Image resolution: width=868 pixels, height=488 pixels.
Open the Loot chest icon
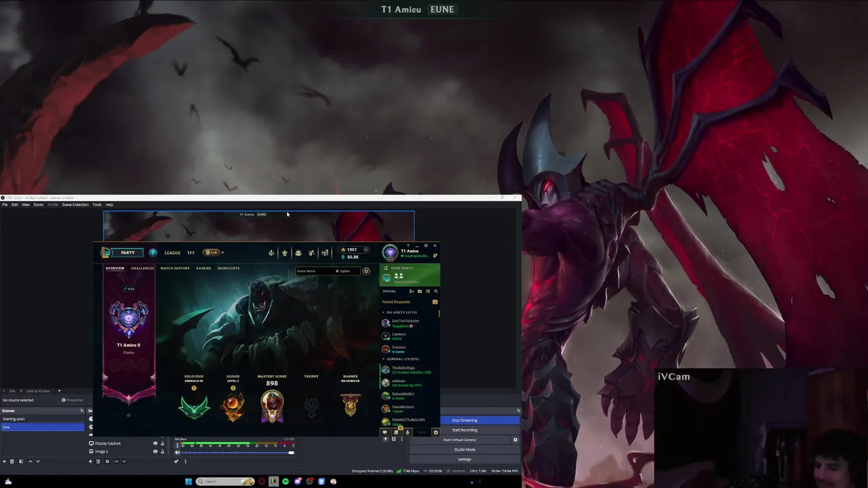point(298,253)
